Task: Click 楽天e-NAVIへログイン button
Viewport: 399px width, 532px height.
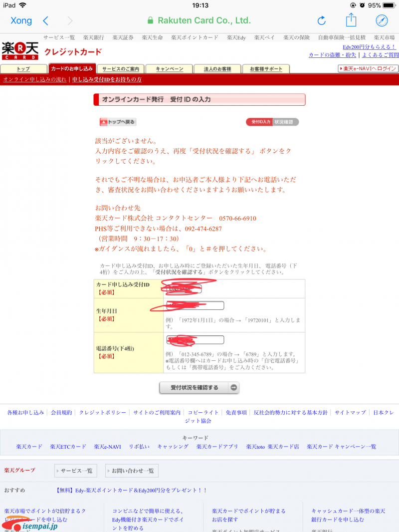Action: (x=368, y=68)
